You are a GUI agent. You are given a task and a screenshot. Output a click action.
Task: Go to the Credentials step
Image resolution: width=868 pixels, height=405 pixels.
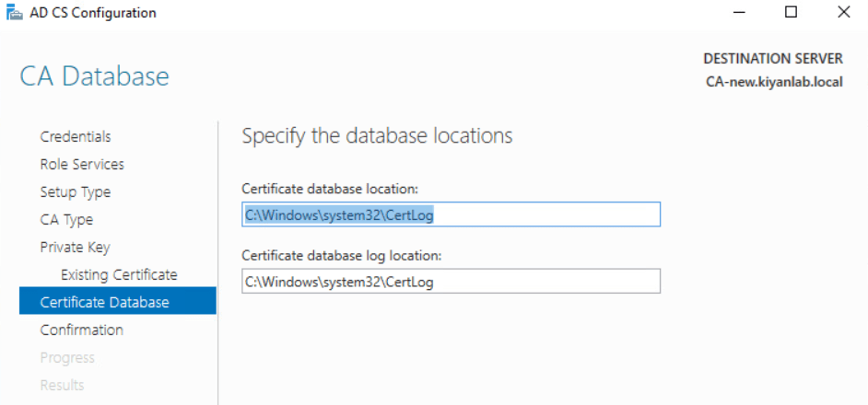(76, 136)
